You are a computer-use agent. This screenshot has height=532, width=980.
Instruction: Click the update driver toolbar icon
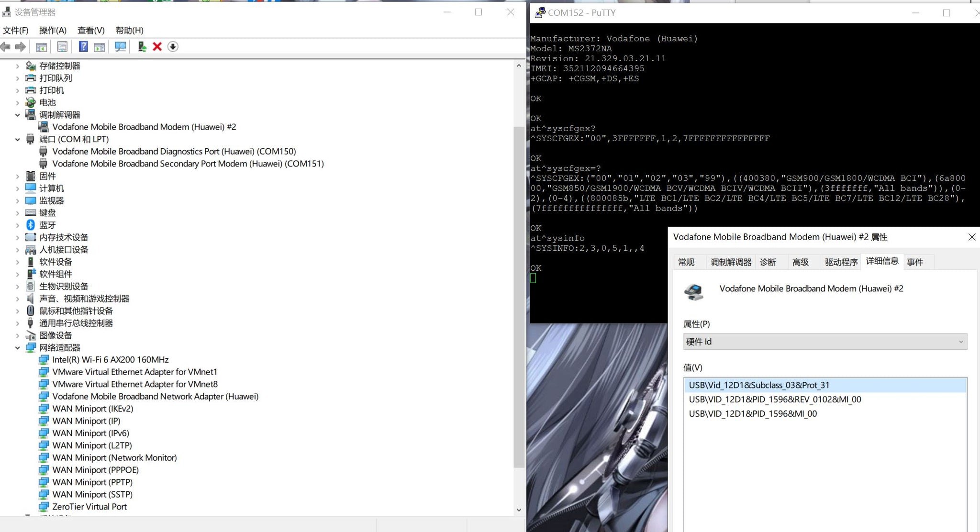[x=142, y=46]
